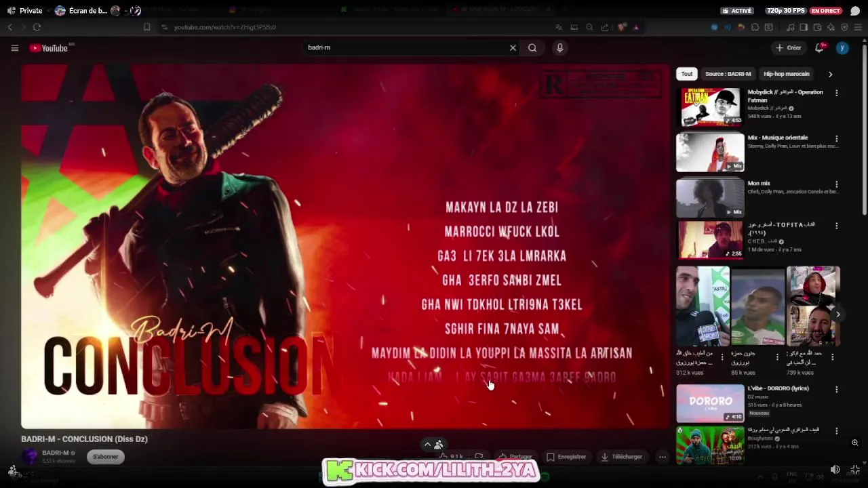868x488 pixels.
Task: Save the video with Enregistrer
Action: coord(566,457)
